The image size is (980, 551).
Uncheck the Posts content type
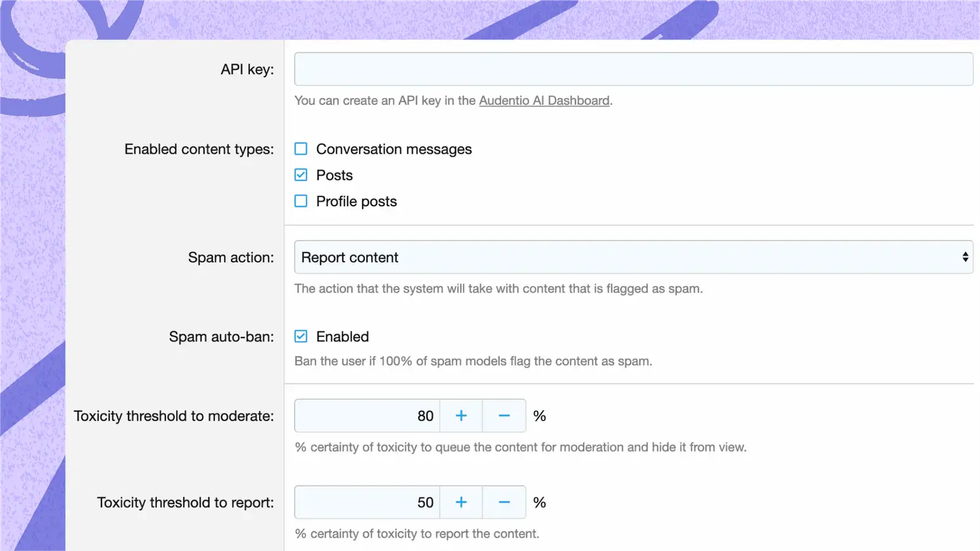pos(301,175)
